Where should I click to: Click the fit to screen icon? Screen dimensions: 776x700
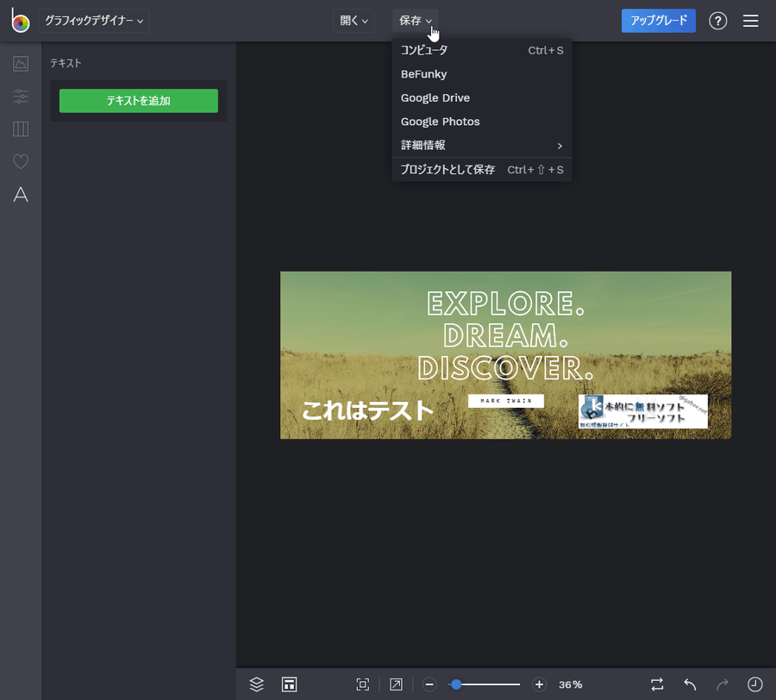[363, 684]
